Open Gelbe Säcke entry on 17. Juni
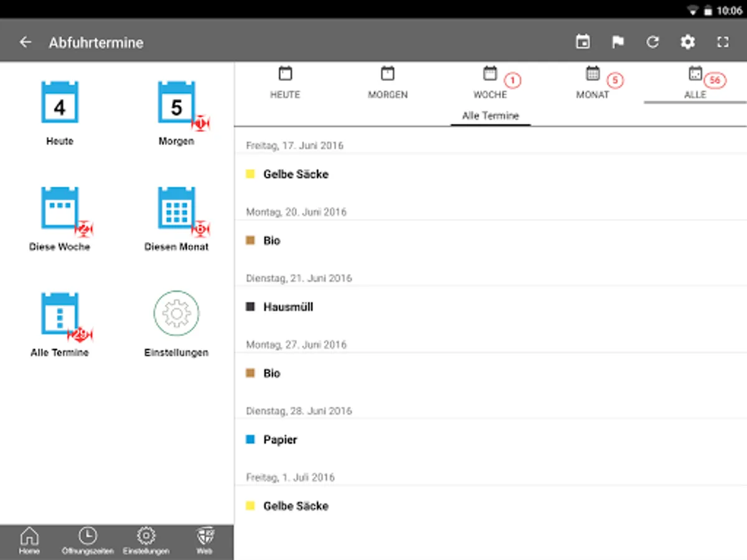 pyautogui.click(x=491, y=174)
